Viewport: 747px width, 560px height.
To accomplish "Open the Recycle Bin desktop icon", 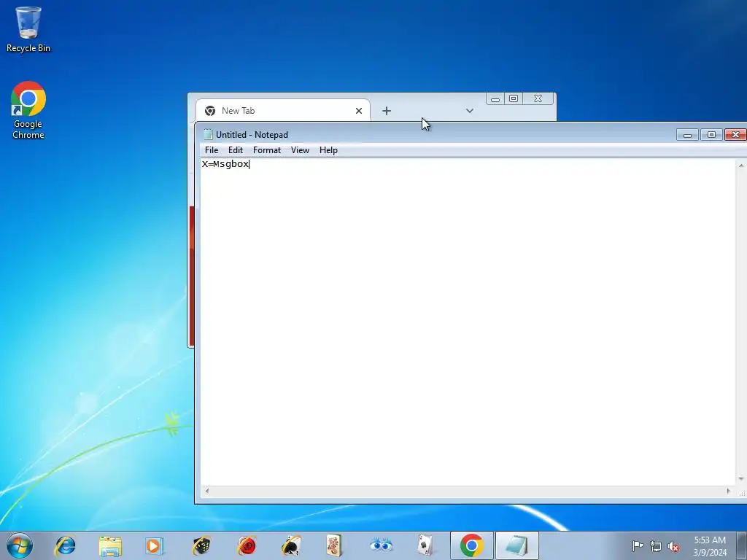I will pos(28,29).
